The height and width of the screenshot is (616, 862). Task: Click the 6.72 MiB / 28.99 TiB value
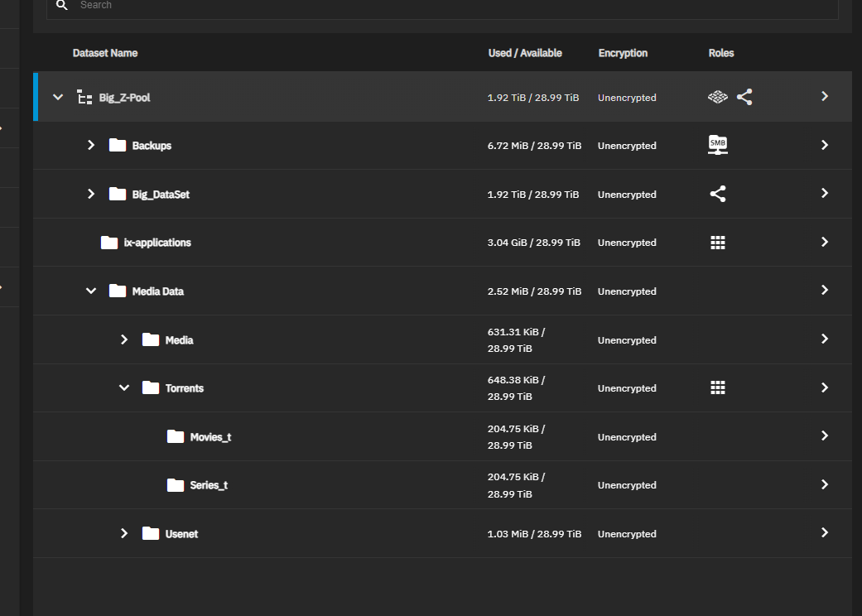(534, 146)
